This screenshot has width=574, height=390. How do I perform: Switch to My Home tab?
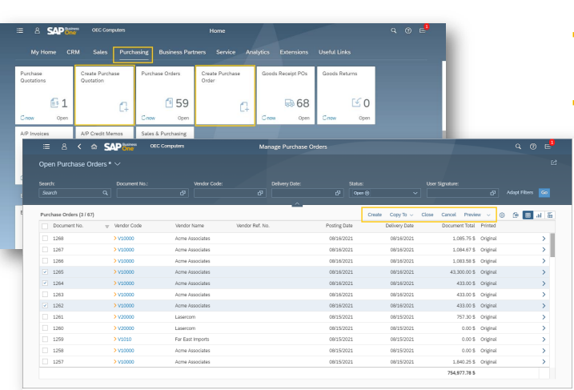[43, 52]
